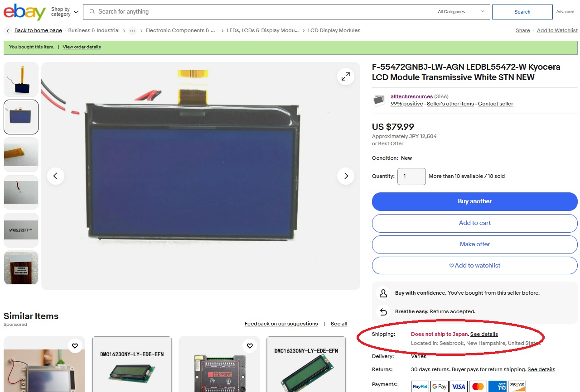Click the Add to cart button
The image size is (580, 392).
(x=474, y=223)
